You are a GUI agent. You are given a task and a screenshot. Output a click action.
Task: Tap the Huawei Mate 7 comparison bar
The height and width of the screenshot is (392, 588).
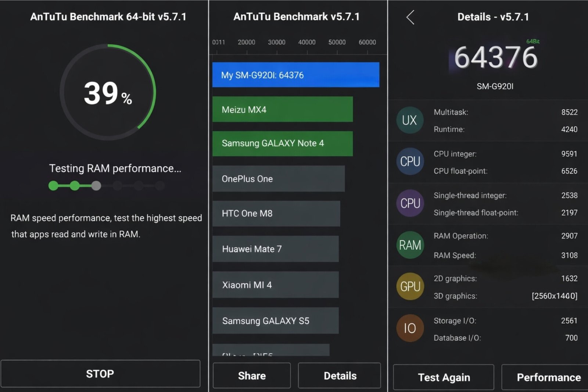point(276,249)
